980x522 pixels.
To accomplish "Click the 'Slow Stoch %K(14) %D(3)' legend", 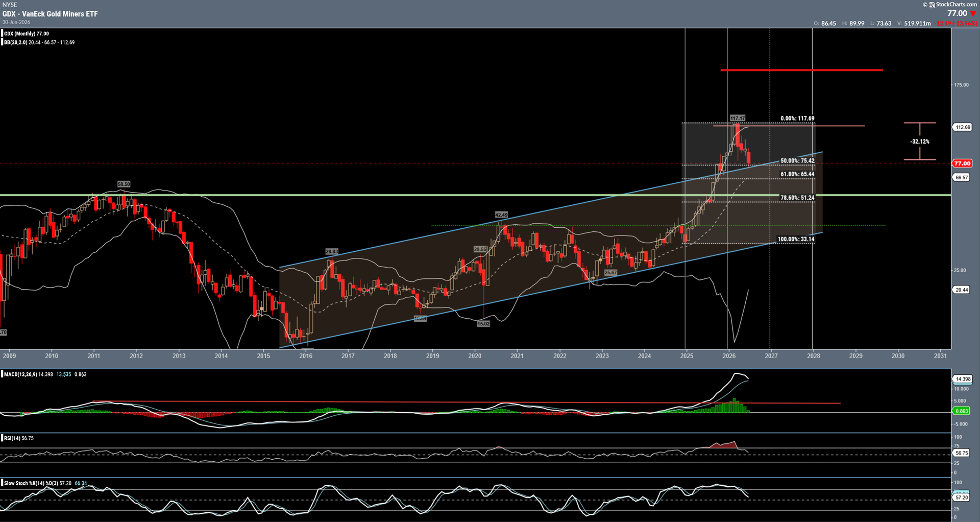I will 31,483.
